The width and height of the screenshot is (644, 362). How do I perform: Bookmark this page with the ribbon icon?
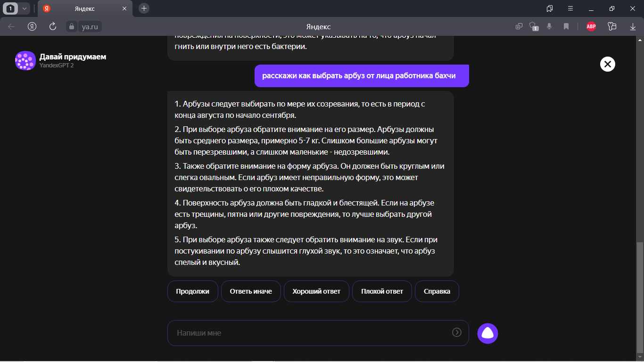pyautogui.click(x=566, y=26)
